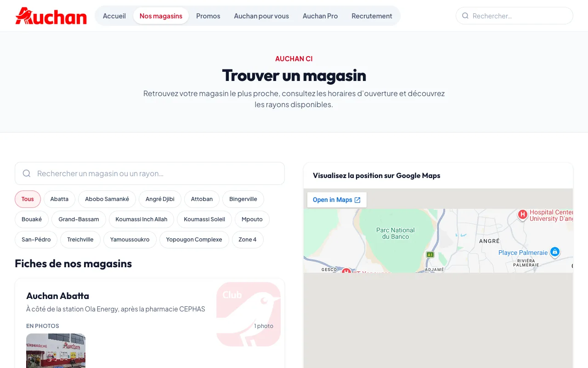Click the Auchan logo
The width and height of the screenshot is (588, 368).
(51, 16)
